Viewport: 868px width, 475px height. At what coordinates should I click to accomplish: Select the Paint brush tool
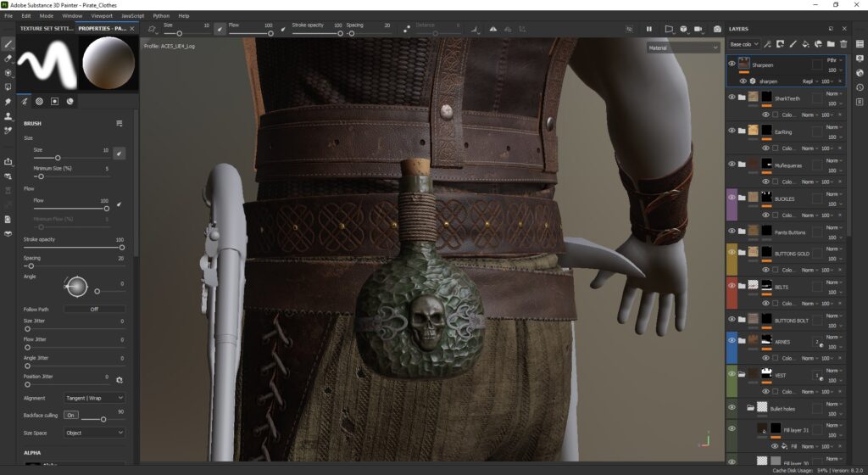(x=8, y=44)
